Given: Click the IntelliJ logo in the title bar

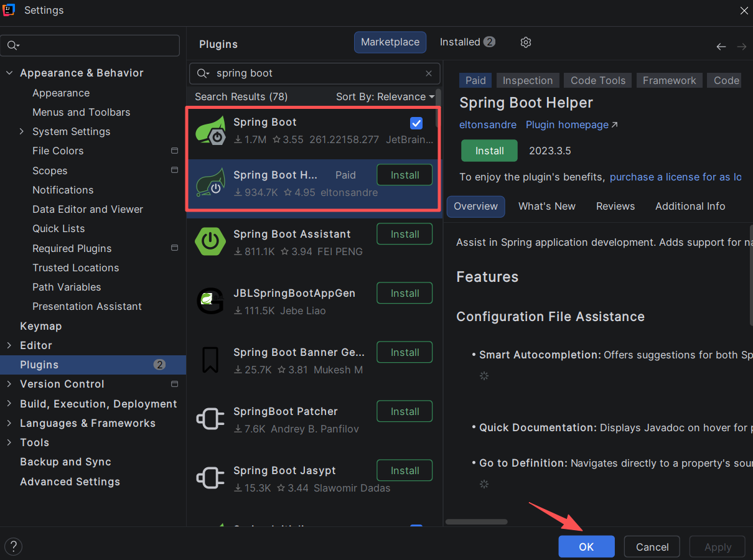Looking at the screenshot, I should (x=9, y=10).
